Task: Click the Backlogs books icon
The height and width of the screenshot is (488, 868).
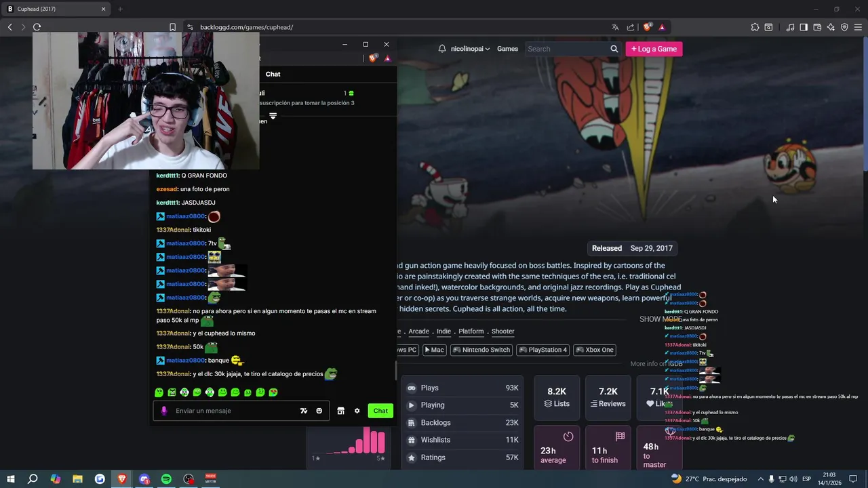Action: [411, 423]
